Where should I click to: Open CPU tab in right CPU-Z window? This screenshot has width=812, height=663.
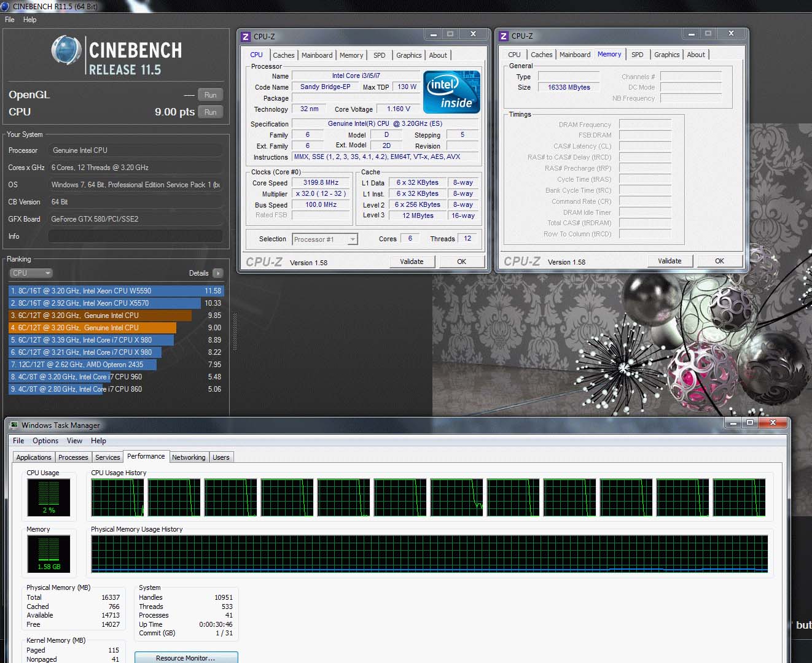515,55
